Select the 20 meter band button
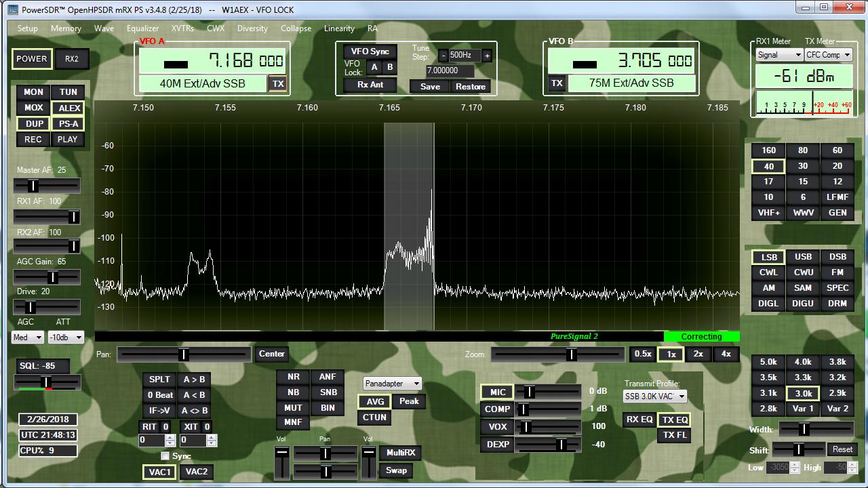 point(837,166)
